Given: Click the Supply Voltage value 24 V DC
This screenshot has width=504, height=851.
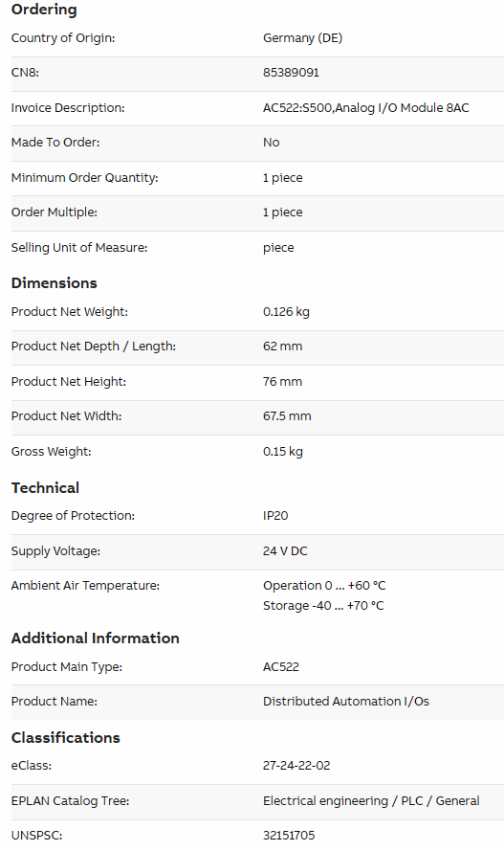Looking at the screenshot, I should tap(285, 550).
